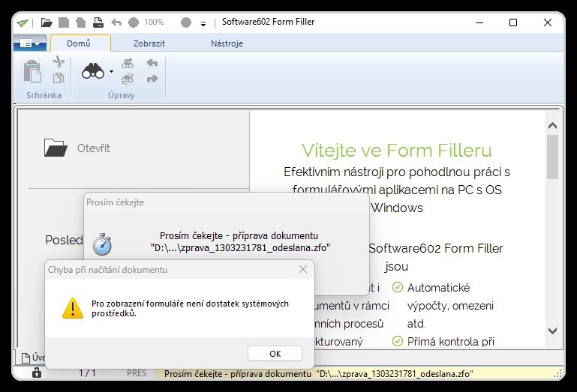Click the error message about systémových prostředků

[190, 309]
